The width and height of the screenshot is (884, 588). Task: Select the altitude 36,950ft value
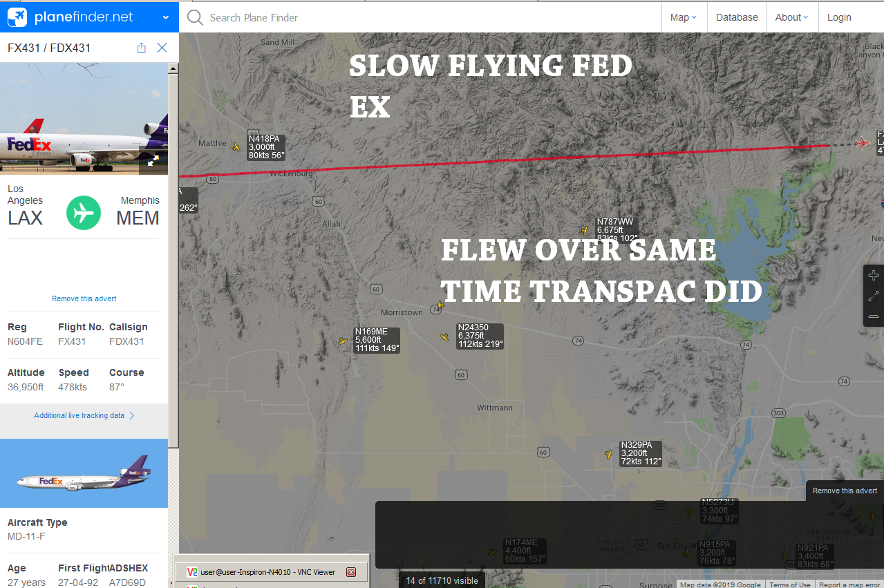point(26,387)
